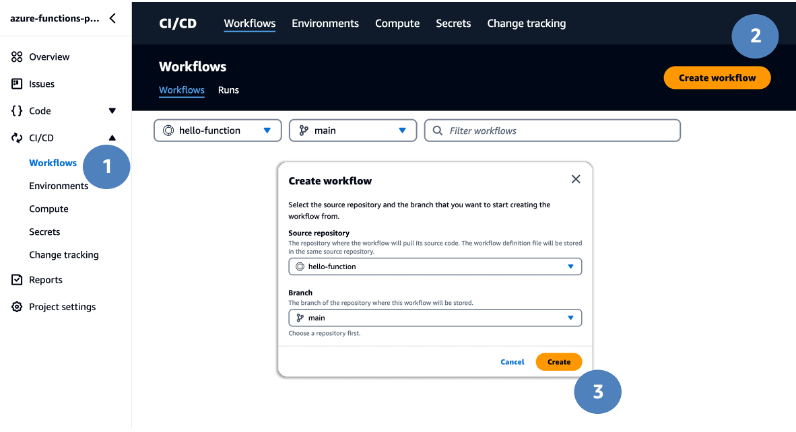Open the Source repository dropdown in dialog
The height and width of the screenshot is (432, 796).
coord(435,267)
